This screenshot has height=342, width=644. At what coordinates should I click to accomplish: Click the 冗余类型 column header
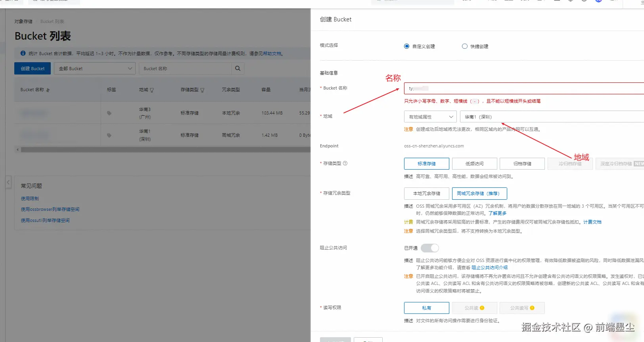pos(231,90)
